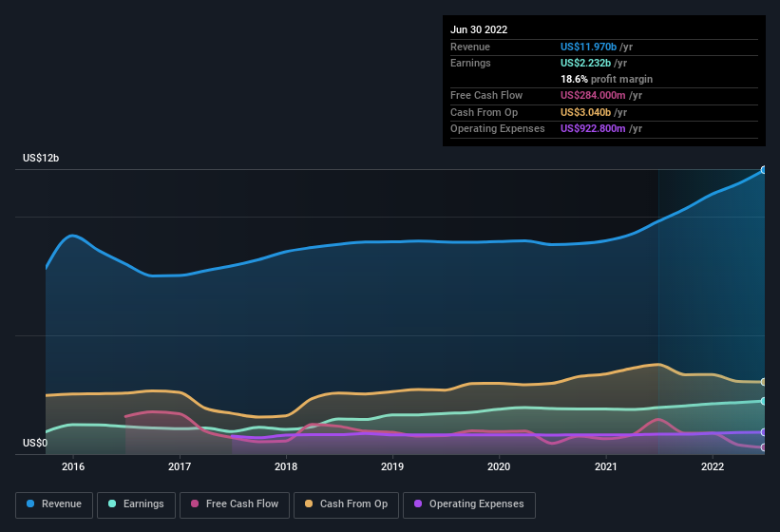Toggle the Free Cash Flow legend button

235,504
